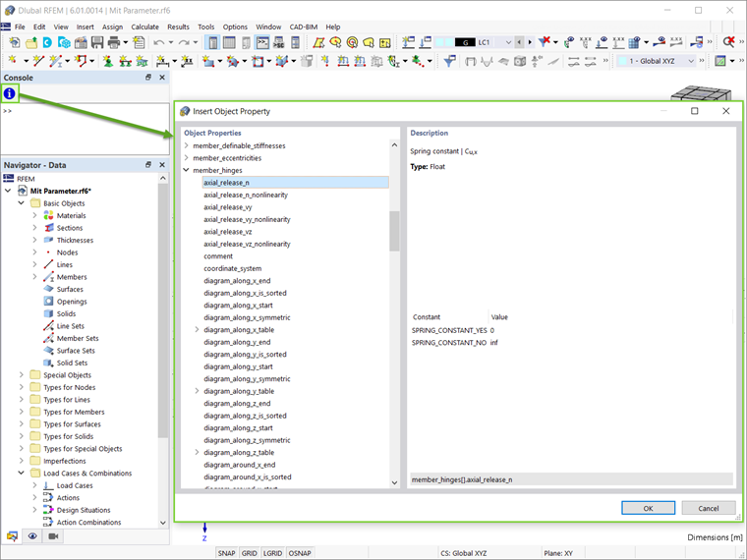This screenshot has height=560, width=747.
Task: Confirm with the OK button
Action: pos(648,508)
